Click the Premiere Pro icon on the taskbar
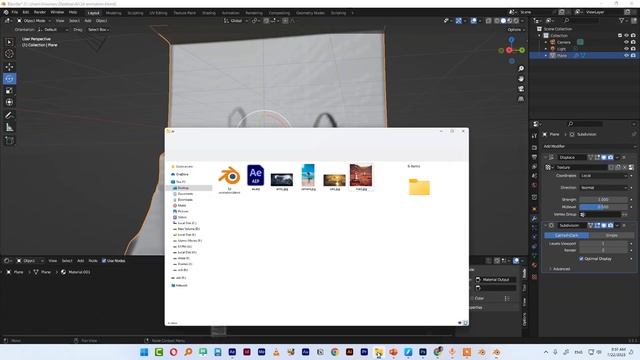 pos(364,352)
